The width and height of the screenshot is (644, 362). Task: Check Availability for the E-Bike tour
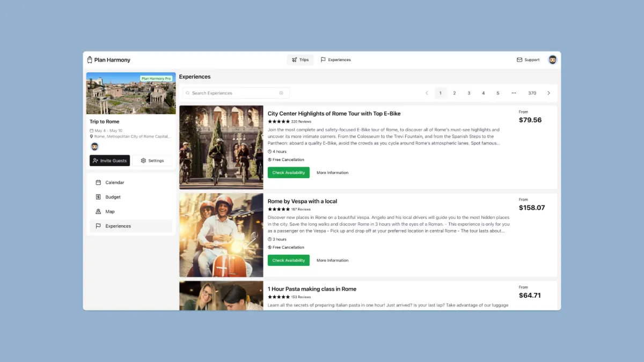coord(289,173)
